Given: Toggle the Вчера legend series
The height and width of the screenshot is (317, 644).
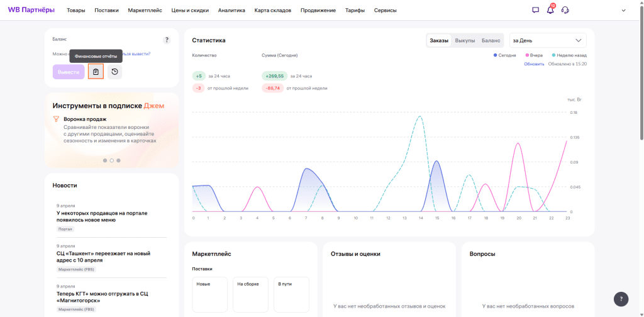Looking at the screenshot, I should click(x=534, y=55).
